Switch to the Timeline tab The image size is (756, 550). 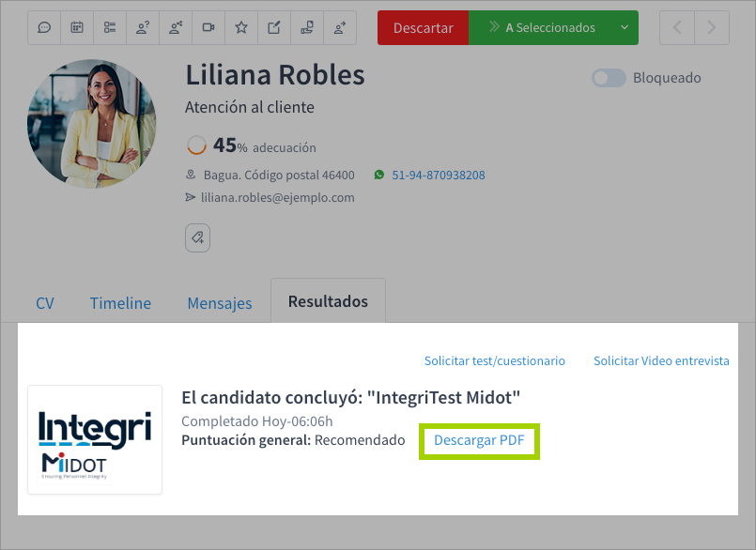coord(120,303)
